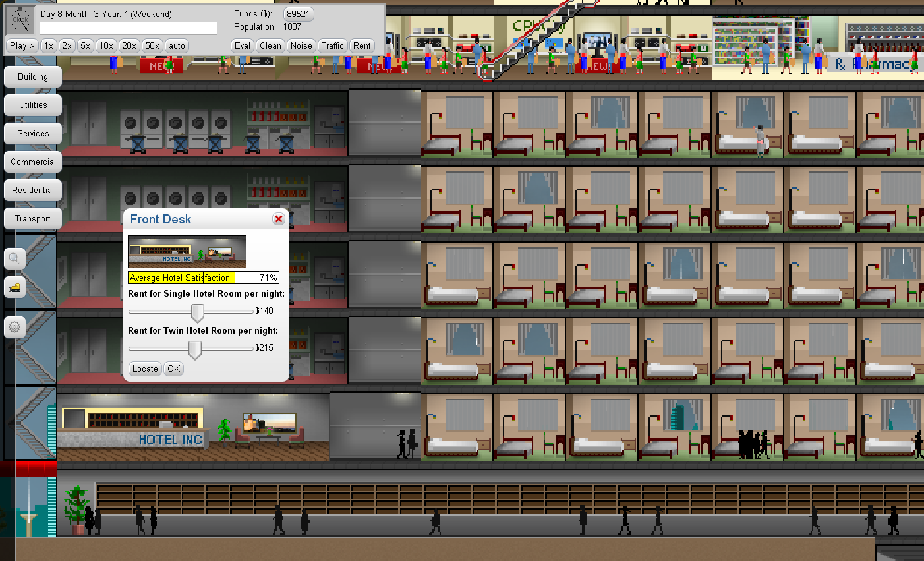Set game speed to 10x
The image size is (924, 561).
point(106,45)
